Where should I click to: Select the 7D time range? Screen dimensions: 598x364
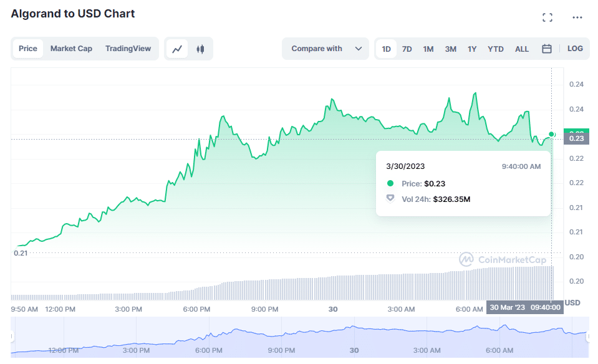coord(407,49)
